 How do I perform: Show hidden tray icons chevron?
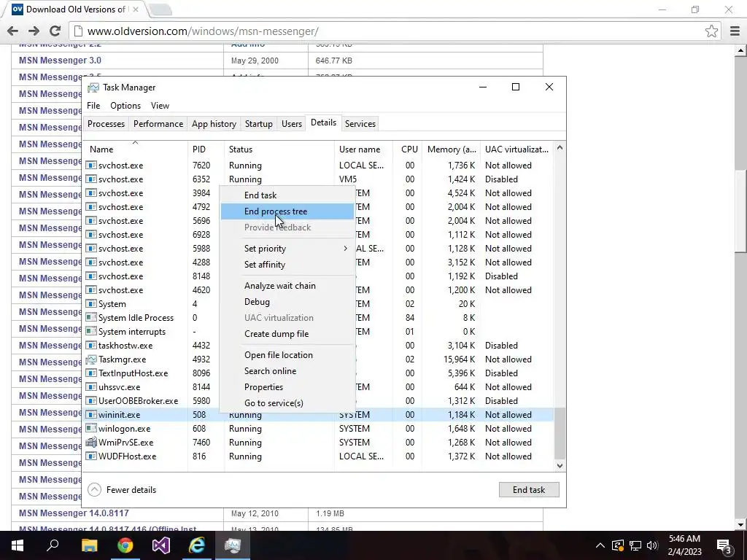tap(600, 545)
